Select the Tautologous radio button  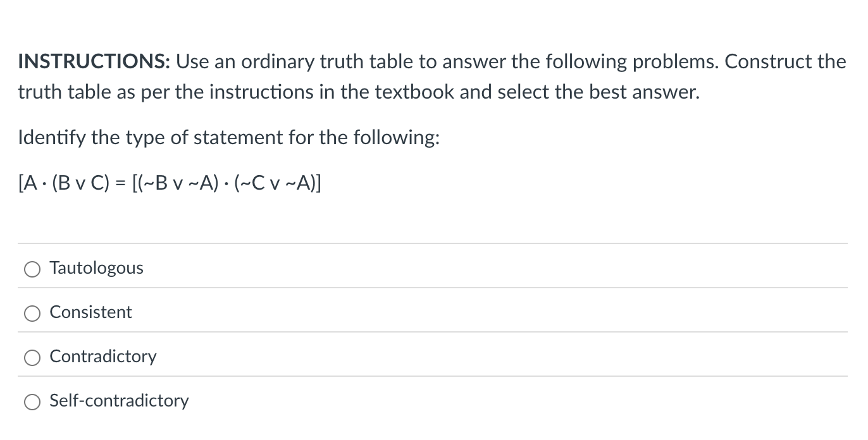[32, 269]
